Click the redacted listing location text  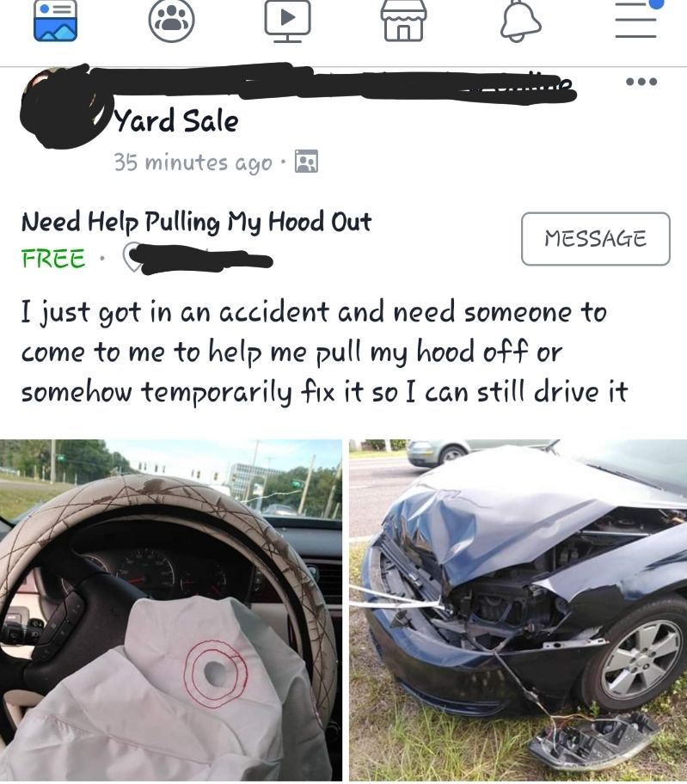coord(207,259)
